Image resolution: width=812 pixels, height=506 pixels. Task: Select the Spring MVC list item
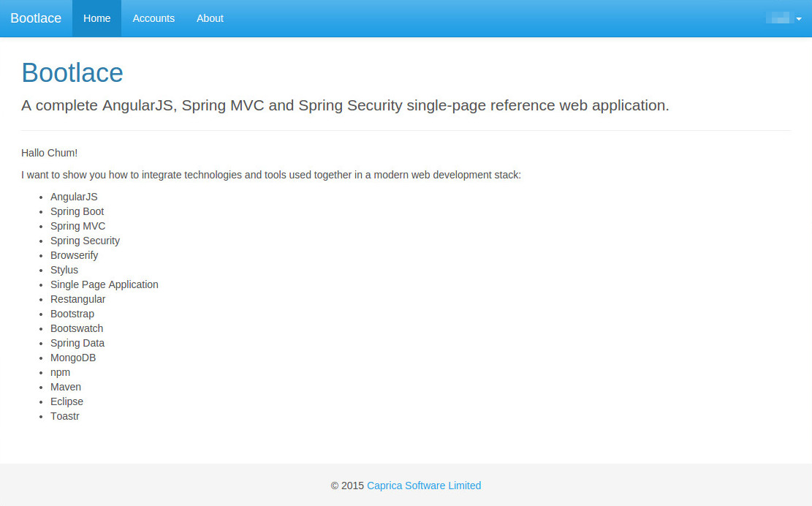[77, 226]
